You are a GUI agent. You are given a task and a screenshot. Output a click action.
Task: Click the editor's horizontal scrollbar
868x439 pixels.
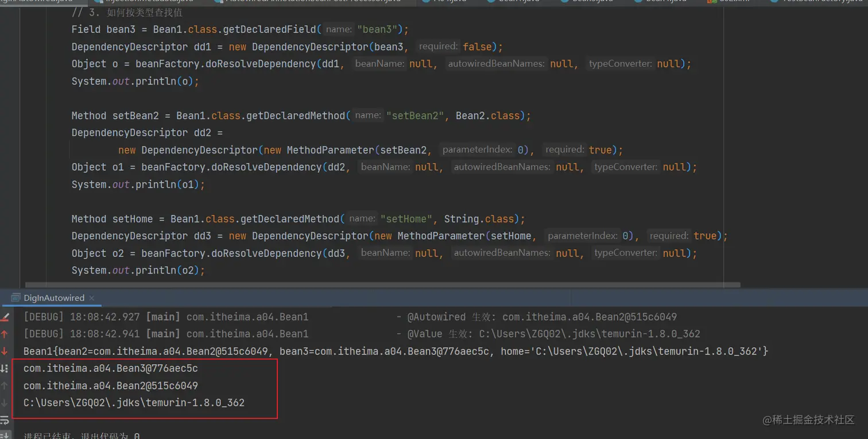point(382,284)
